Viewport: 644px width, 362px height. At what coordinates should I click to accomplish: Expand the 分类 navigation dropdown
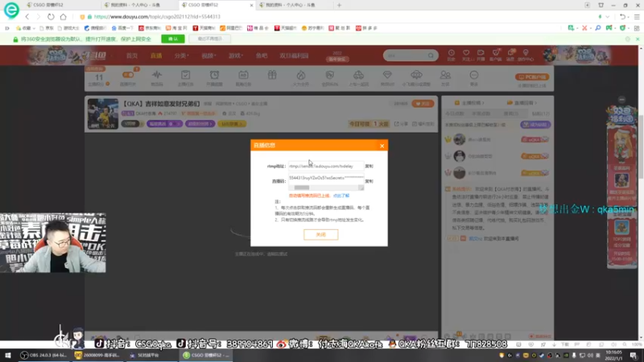pyautogui.click(x=181, y=56)
